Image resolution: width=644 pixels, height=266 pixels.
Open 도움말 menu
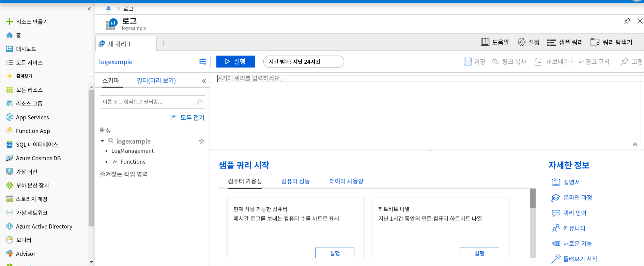pyautogui.click(x=495, y=42)
